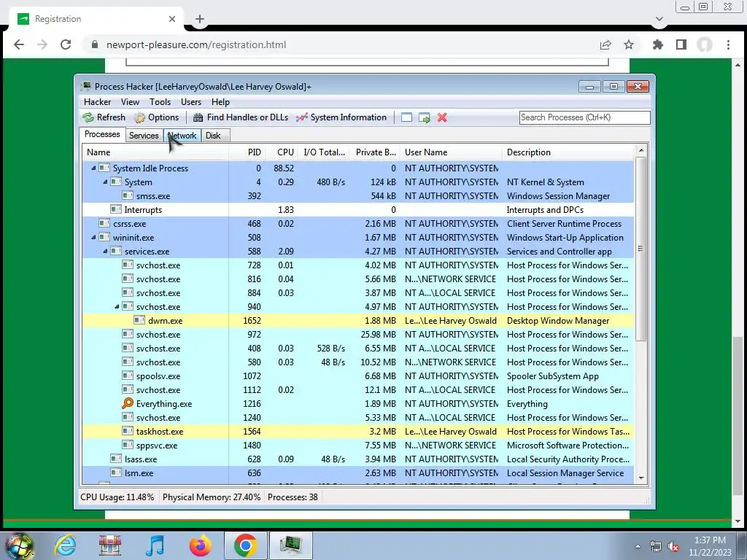
Task: Reload the page in Chrome
Action: pyautogui.click(x=66, y=44)
